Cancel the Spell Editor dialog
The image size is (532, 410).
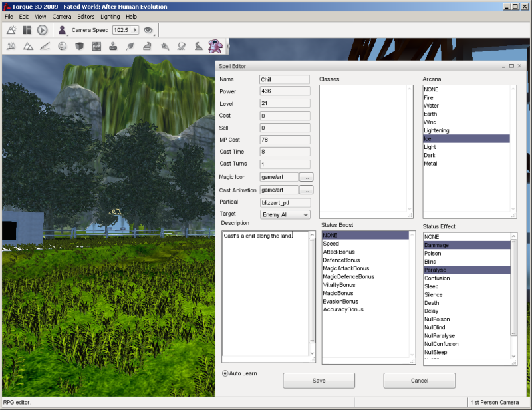[419, 381]
